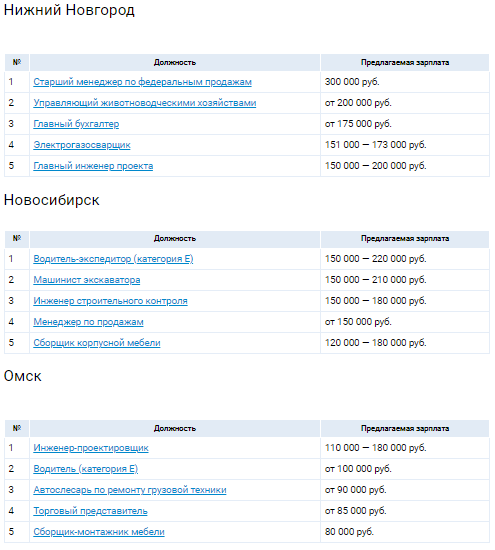
Task: Click the 'Машинист экскаватора' link
Action: pos(87,280)
